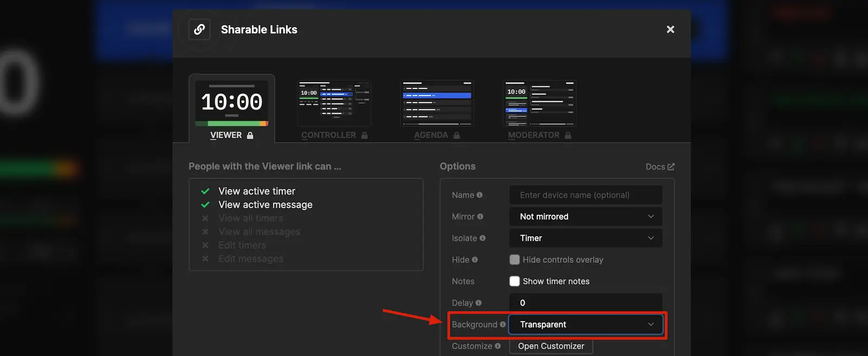Click the info icon next to Customize
The image size is (868, 356).
point(498,346)
